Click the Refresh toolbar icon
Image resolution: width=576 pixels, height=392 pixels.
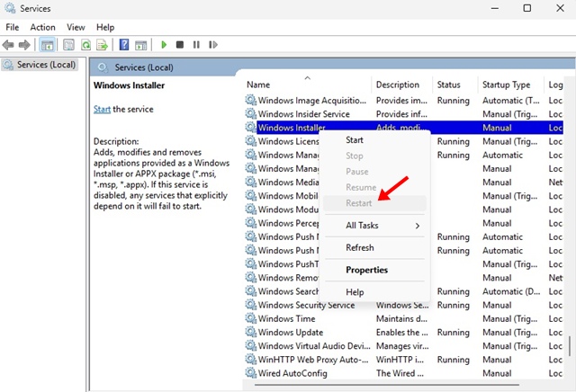click(x=85, y=44)
